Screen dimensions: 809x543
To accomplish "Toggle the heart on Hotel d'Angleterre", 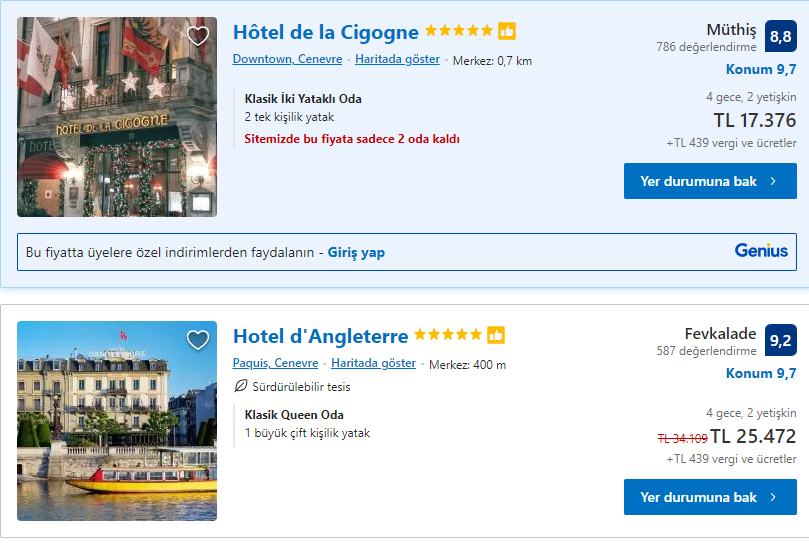I will [x=198, y=340].
